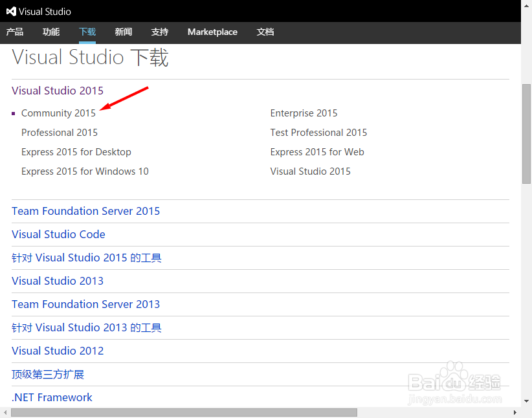The height and width of the screenshot is (418, 532).
Task: Open the Express 2015 for Desktop link
Action: (x=76, y=151)
